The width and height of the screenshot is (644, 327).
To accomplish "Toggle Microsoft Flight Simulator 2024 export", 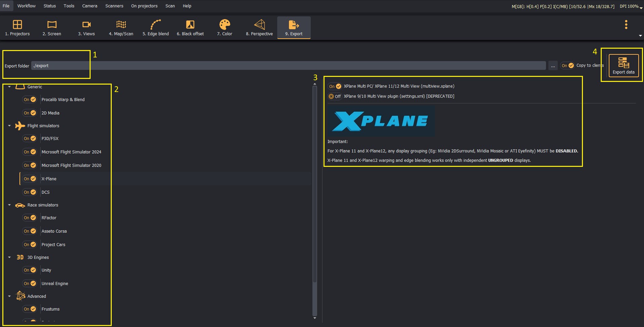I will pyautogui.click(x=30, y=152).
